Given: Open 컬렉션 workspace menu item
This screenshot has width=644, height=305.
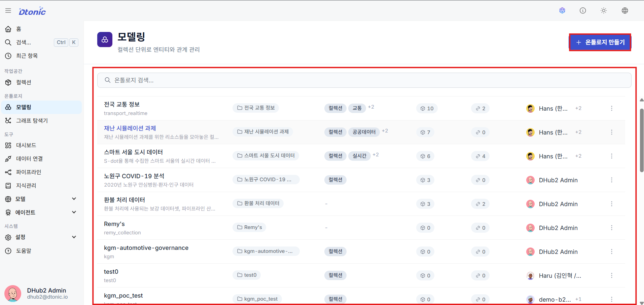Looking at the screenshot, I should [42, 82].
